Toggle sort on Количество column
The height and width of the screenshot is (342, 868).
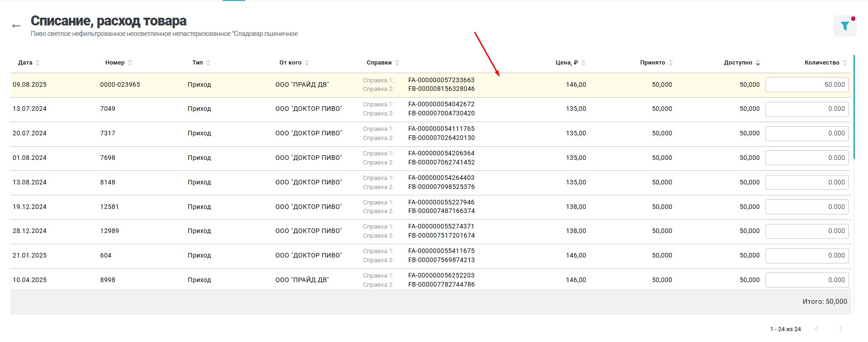click(845, 63)
